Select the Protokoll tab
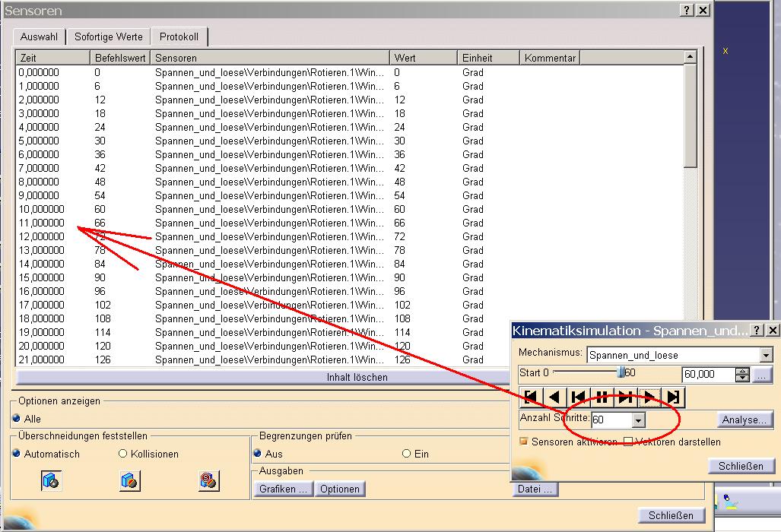 coord(179,36)
